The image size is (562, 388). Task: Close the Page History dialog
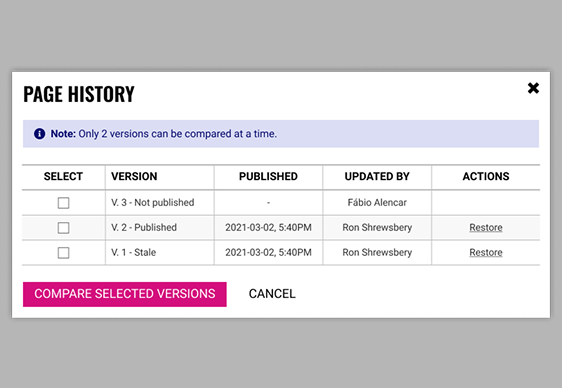[x=533, y=88]
